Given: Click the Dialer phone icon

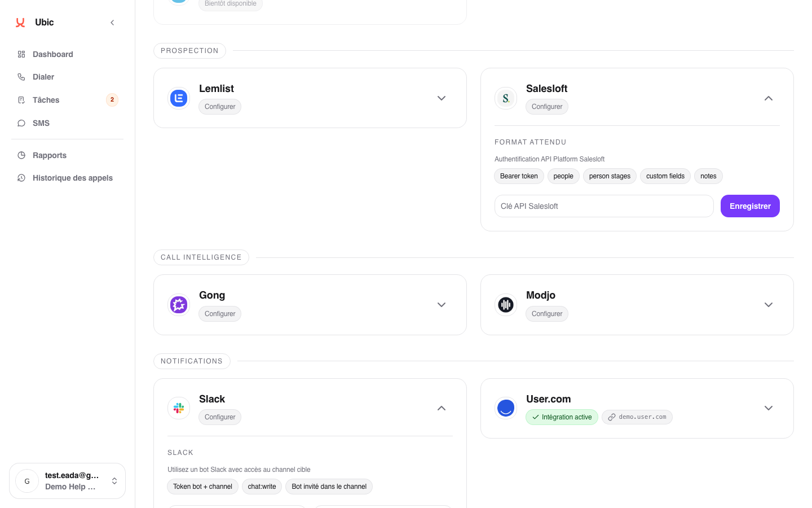Looking at the screenshot, I should tap(21, 77).
